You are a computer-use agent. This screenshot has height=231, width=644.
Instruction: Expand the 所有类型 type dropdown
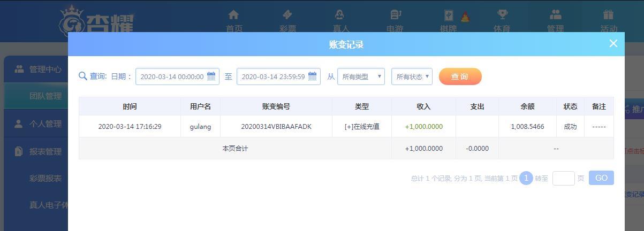pos(361,76)
